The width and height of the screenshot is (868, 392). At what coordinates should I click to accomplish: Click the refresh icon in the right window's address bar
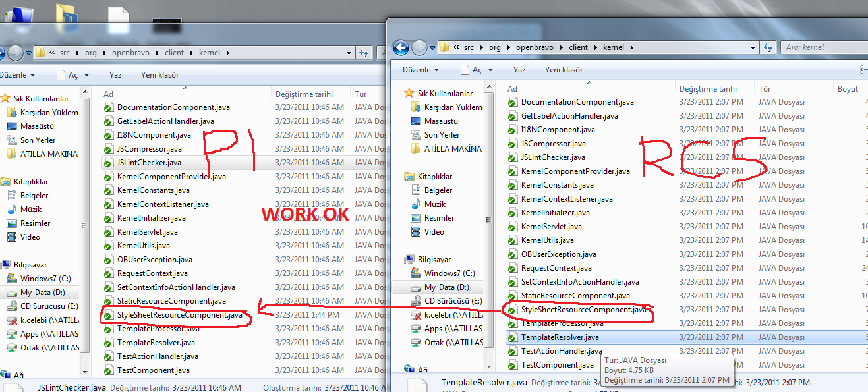click(x=767, y=47)
